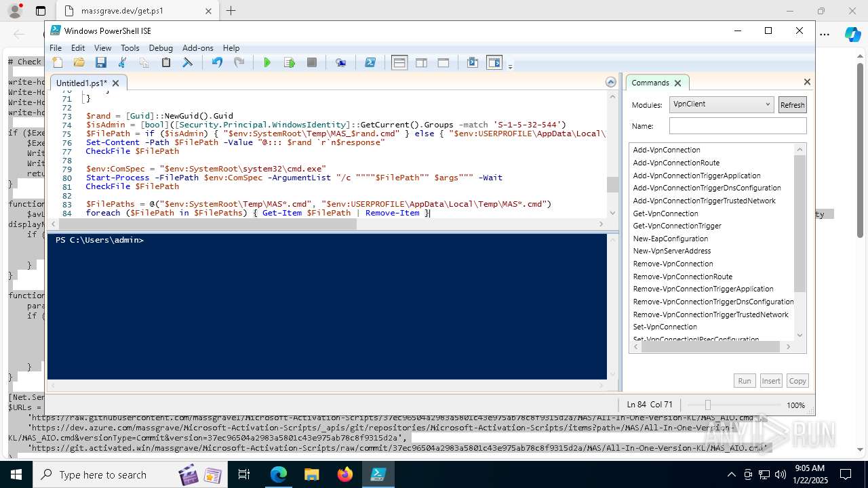Screen dimensions: 868x488
Task: Collapse the script pane using the chevron
Action: click(611, 82)
